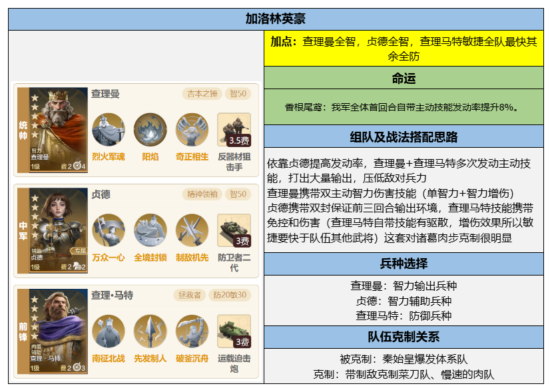Click the 查理马特：防御兵种 line
552x392 pixels.
pyautogui.click(x=404, y=315)
